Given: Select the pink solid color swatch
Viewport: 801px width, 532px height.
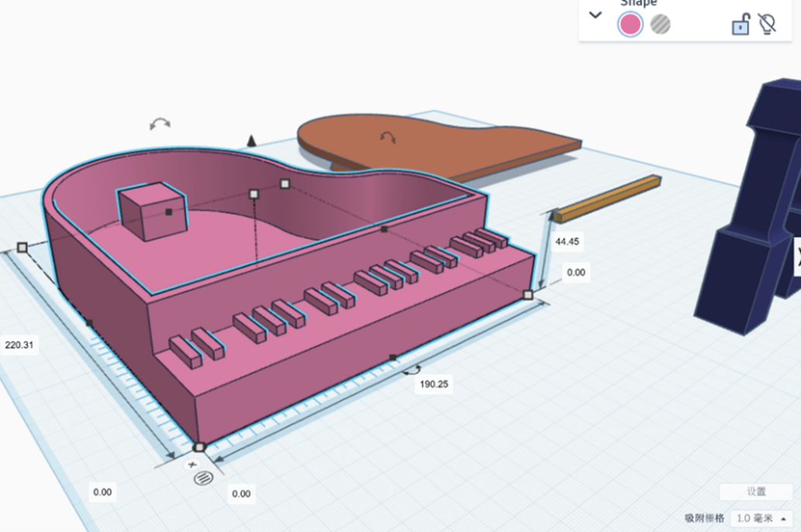Looking at the screenshot, I should click(630, 24).
